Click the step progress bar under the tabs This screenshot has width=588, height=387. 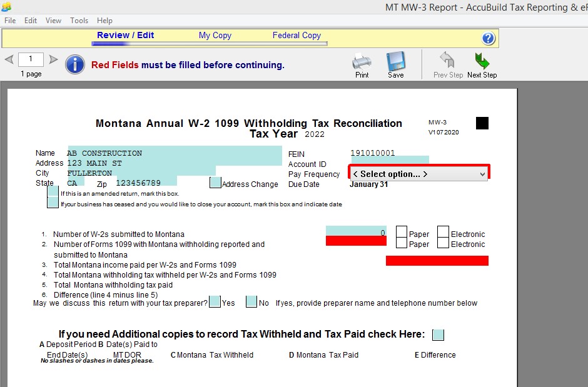tap(210, 44)
